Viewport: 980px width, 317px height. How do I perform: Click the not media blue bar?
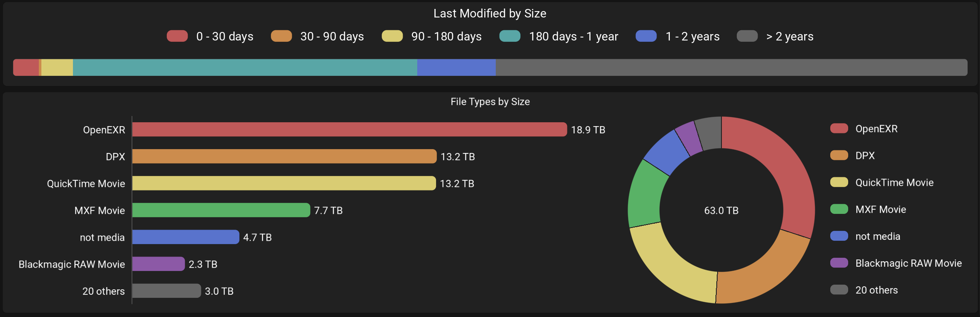click(x=186, y=237)
